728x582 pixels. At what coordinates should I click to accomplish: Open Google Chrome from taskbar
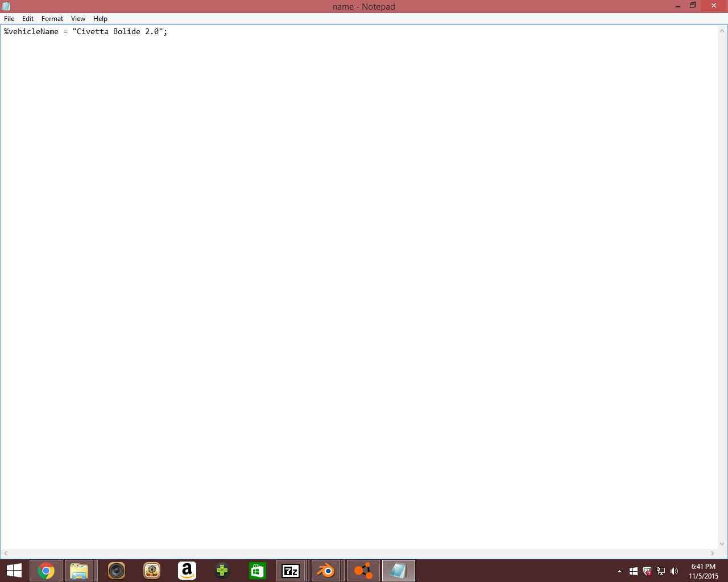pyautogui.click(x=46, y=571)
